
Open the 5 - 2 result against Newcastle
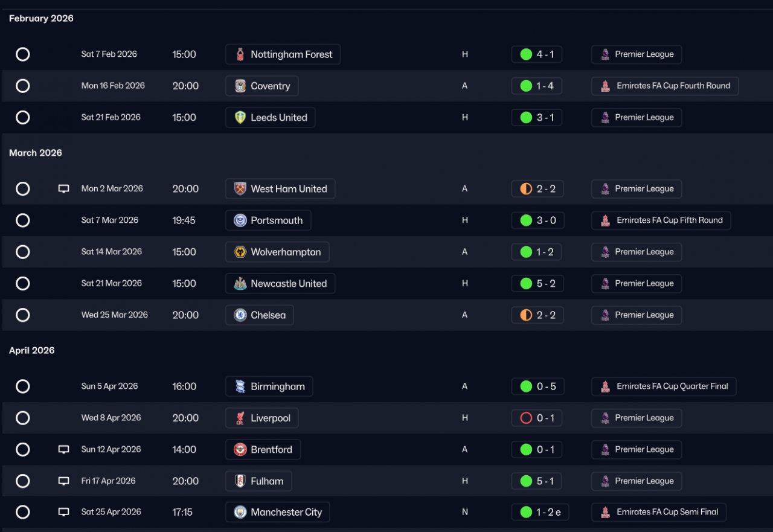537,284
